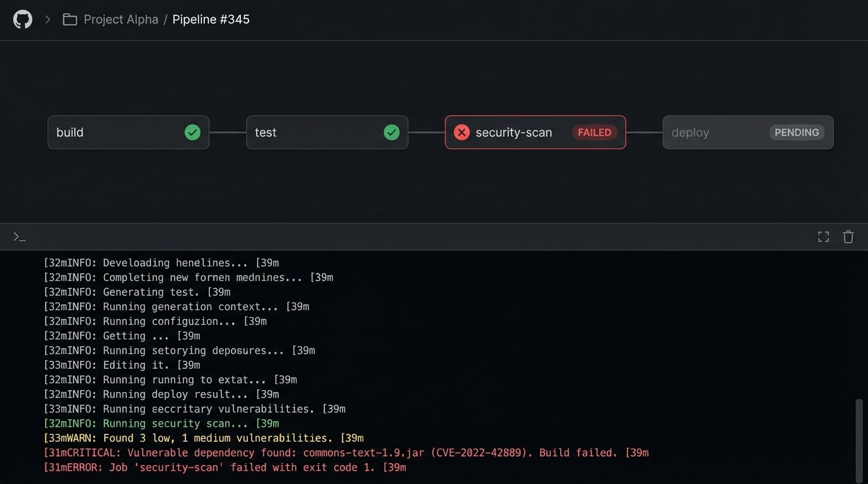Click the green checkmark on the build stage
This screenshot has width=868, height=484.
pos(192,132)
